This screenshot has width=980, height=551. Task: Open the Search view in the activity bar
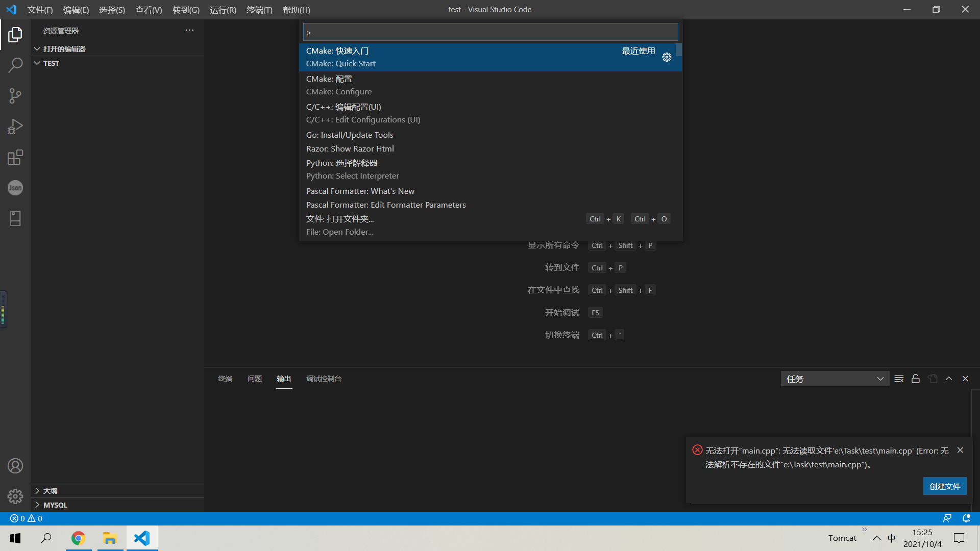click(x=15, y=65)
